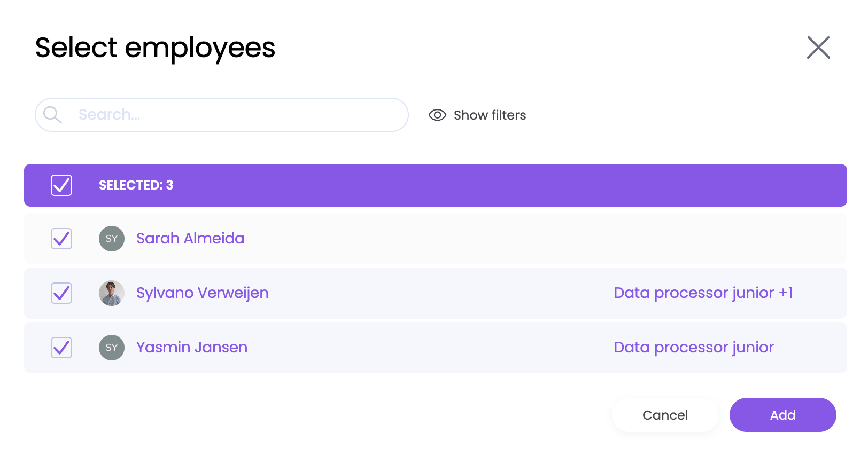The image size is (868, 456).
Task: Click Yasmin's Data processor junior role
Action: [x=693, y=348]
